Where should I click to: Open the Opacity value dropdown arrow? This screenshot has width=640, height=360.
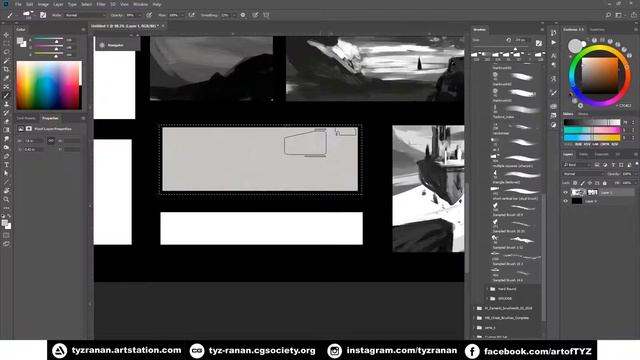pos(140,15)
